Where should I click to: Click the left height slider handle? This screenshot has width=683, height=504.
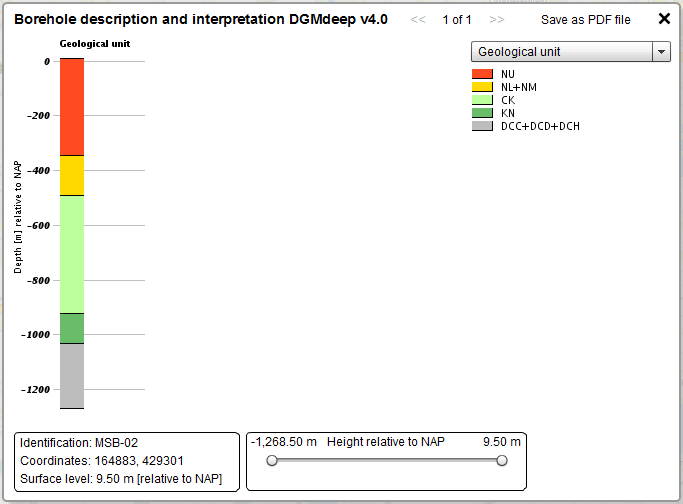click(271, 460)
